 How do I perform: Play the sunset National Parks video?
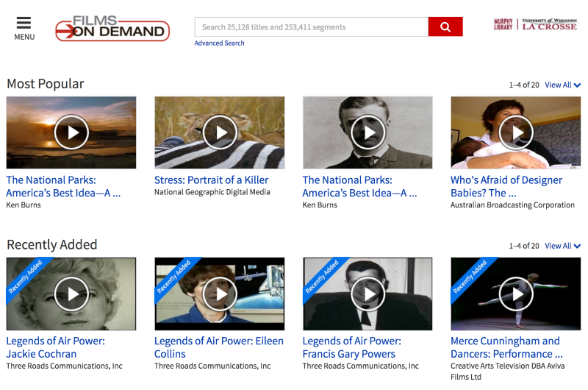click(71, 132)
